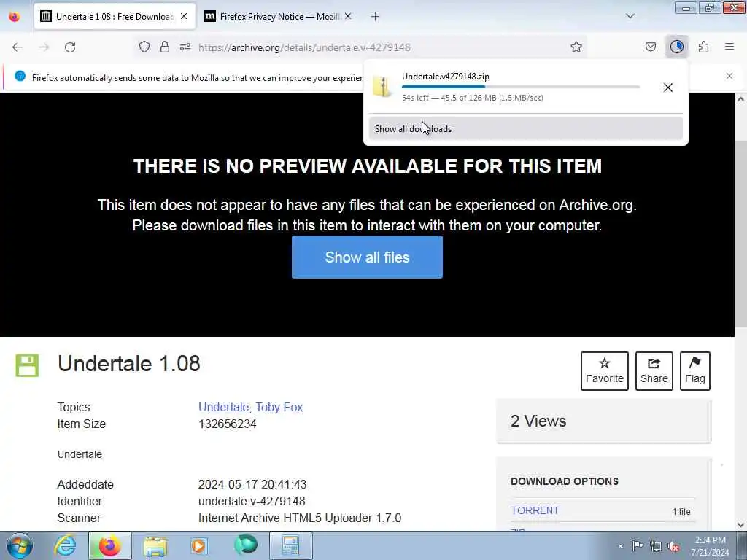Click the site padlock security icon

point(165,47)
